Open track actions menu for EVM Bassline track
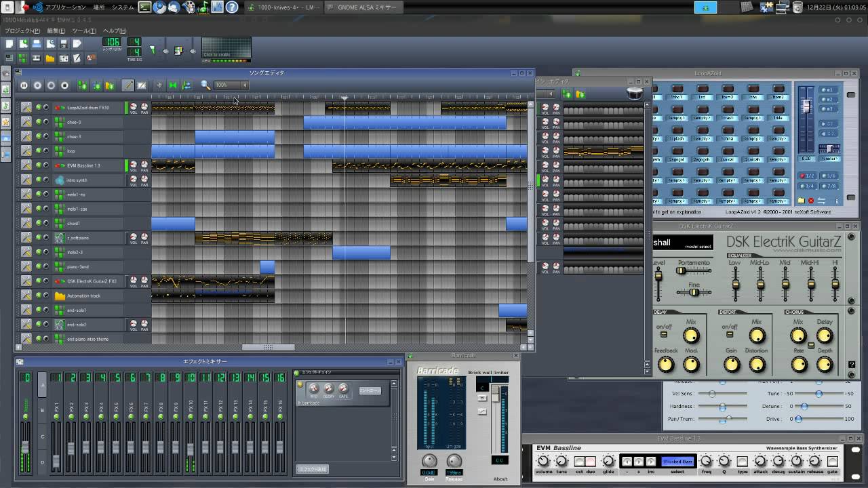This screenshot has width=868, height=488. pyautogui.click(x=26, y=165)
